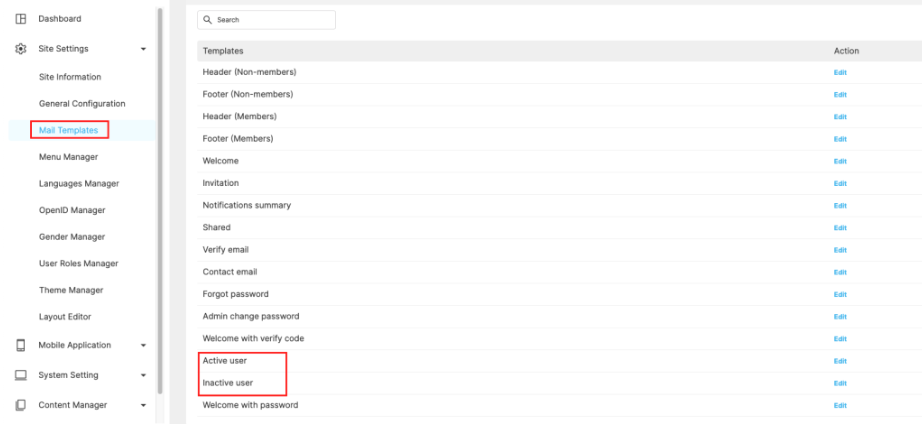Edit the Inactive user template
Screen dimensions: 922x432
click(840, 383)
